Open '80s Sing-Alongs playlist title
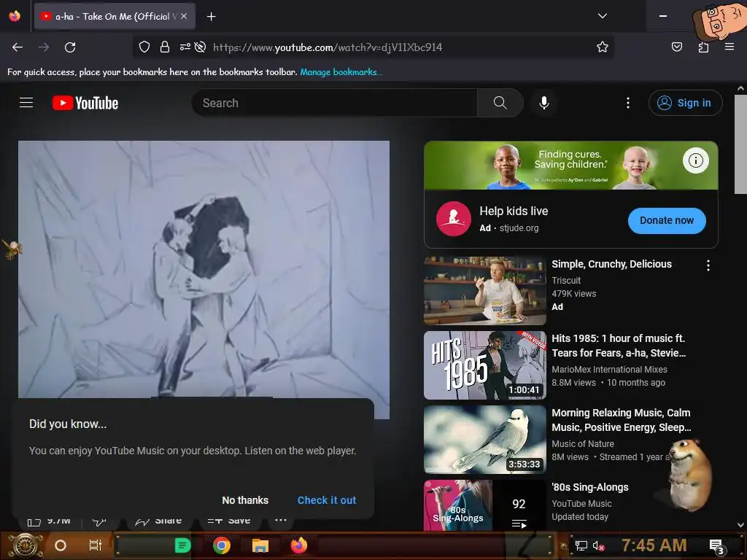 589,487
